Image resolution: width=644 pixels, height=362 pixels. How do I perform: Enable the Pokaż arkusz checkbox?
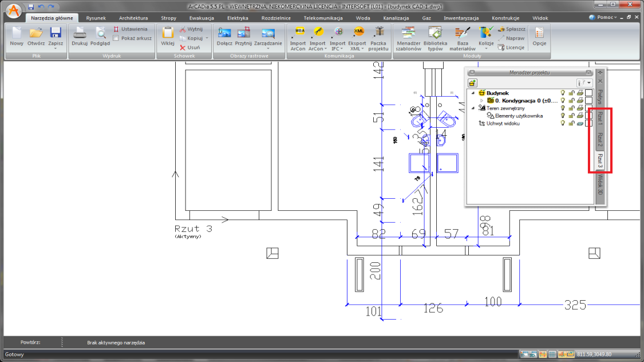116,38
